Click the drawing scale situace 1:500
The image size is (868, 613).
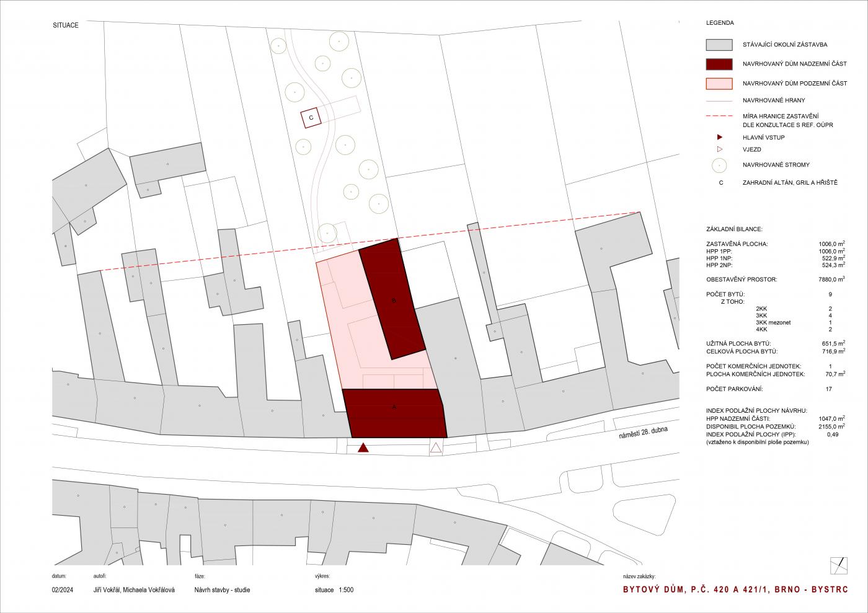[334, 590]
